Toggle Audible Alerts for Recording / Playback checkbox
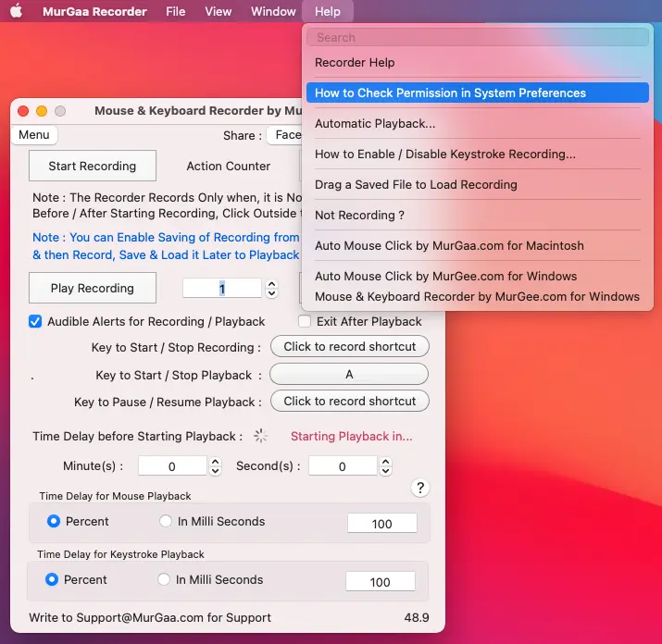Viewport: 662px width, 644px height. (x=35, y=322)
